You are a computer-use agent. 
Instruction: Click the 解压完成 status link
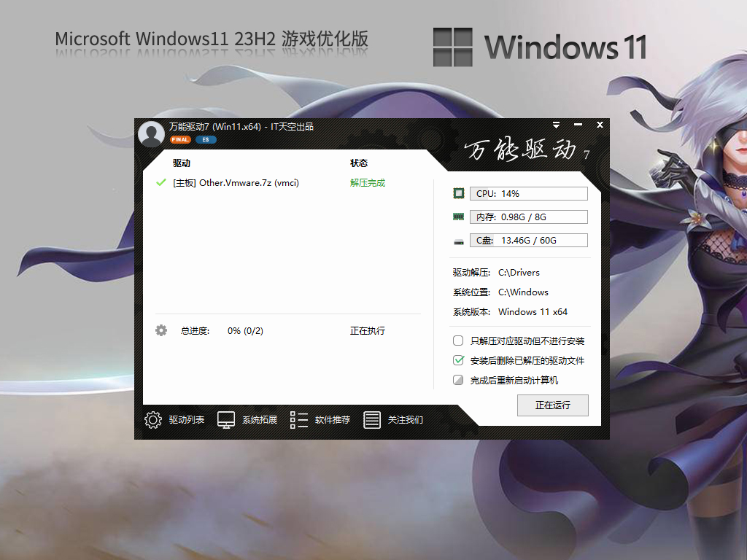pyautogui.click(x=368, y=182)
